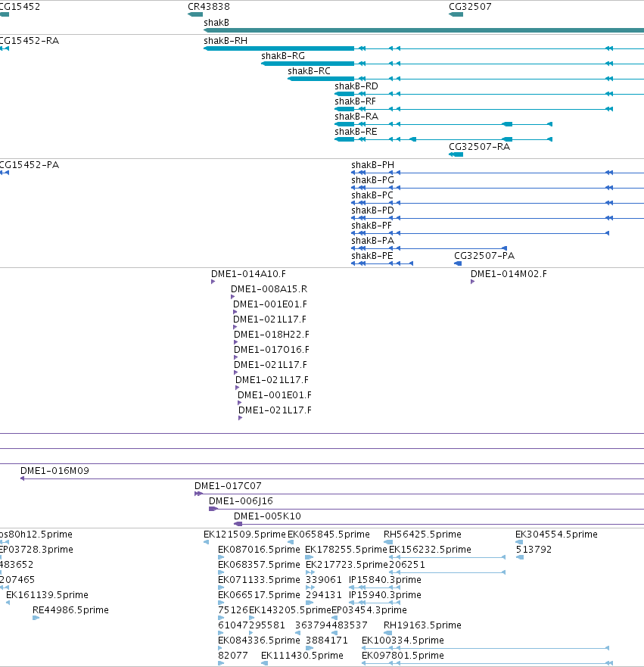Viewport: 644px width, 667px height.
Task: Select the shakB-RA transcript label
Action: point(356,117)
